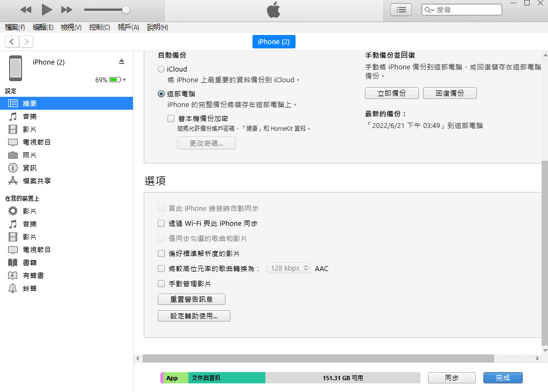Toggle 手動管理影片 checkbox
548x392 pixels.
pos(161,283)
